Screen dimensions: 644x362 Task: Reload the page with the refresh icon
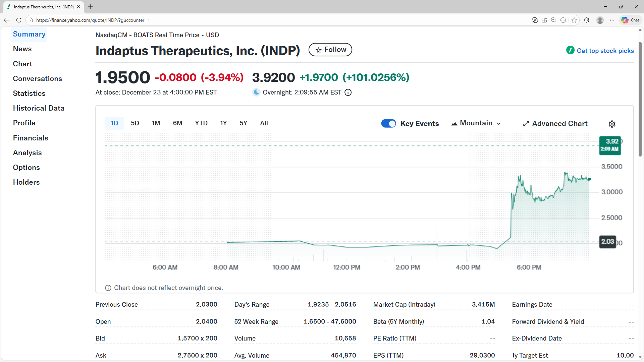click(x=19, y=20)
